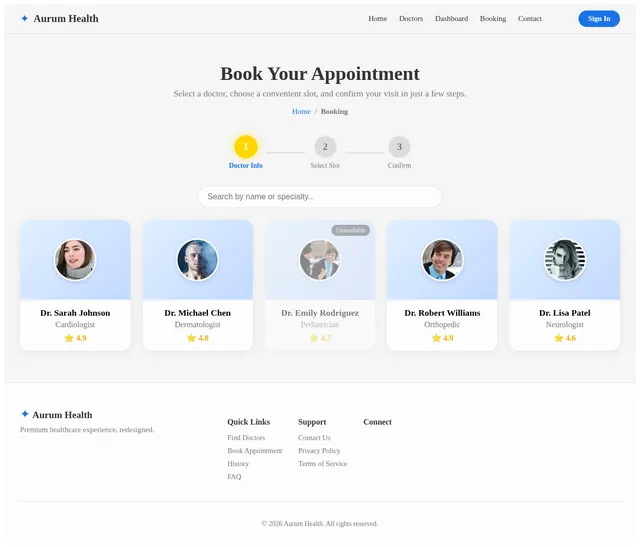The height and width of the screenshot is (547, 640).
Task: Click the Booking breadcrumb text
Action: [x=334, y=111]
